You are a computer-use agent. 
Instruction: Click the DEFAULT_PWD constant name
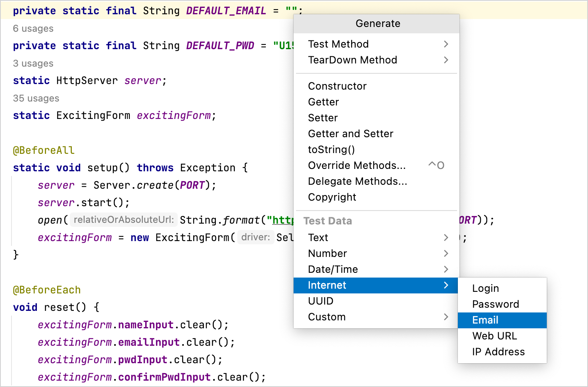(220, 46)
